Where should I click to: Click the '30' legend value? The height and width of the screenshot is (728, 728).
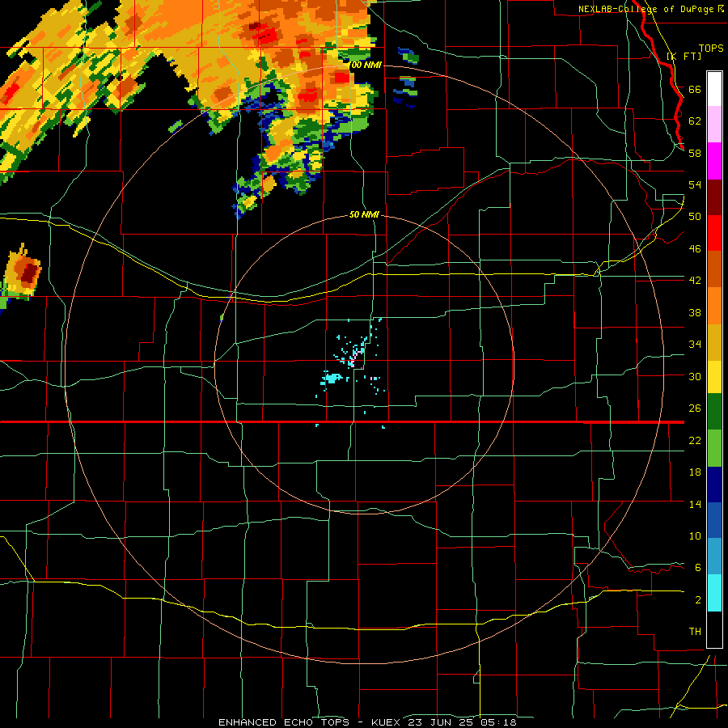[x=695, y=376]
